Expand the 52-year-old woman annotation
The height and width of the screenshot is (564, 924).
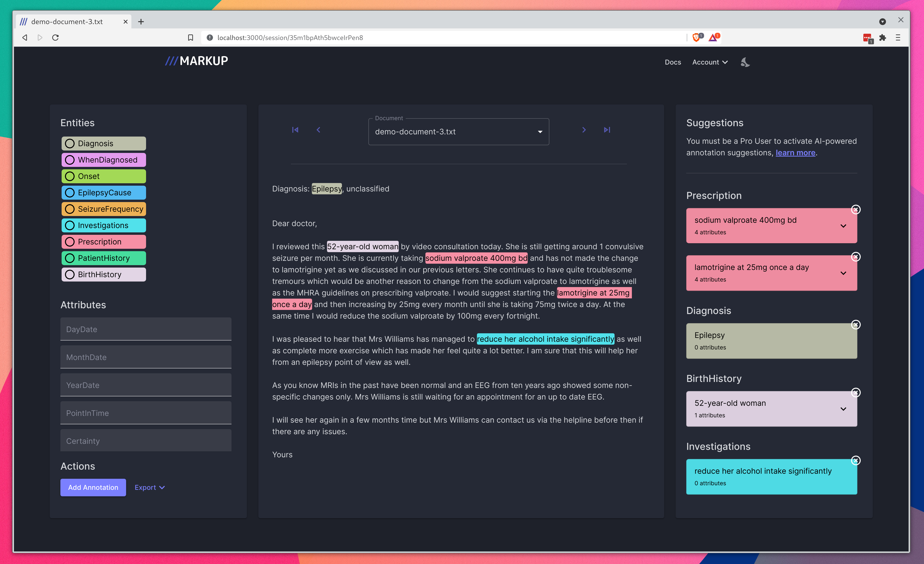843,409
